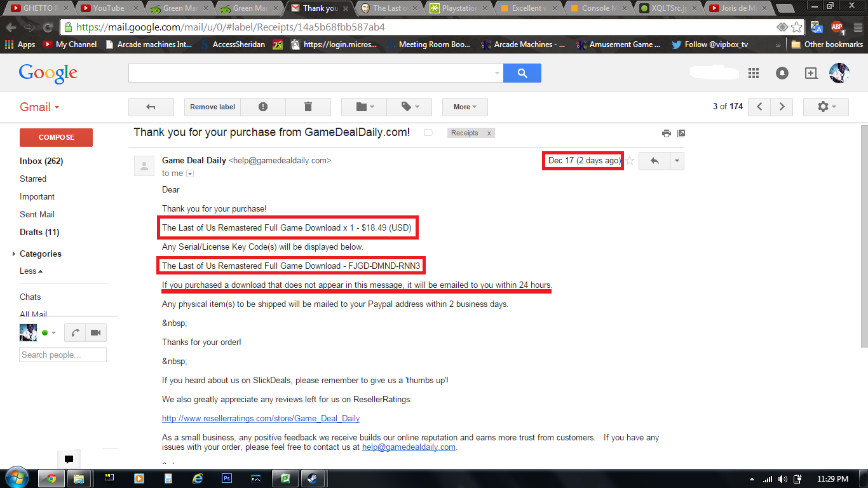This screenshot has width=868, height=488.
Task: Delete this email with trash icon
Action: 308,107
